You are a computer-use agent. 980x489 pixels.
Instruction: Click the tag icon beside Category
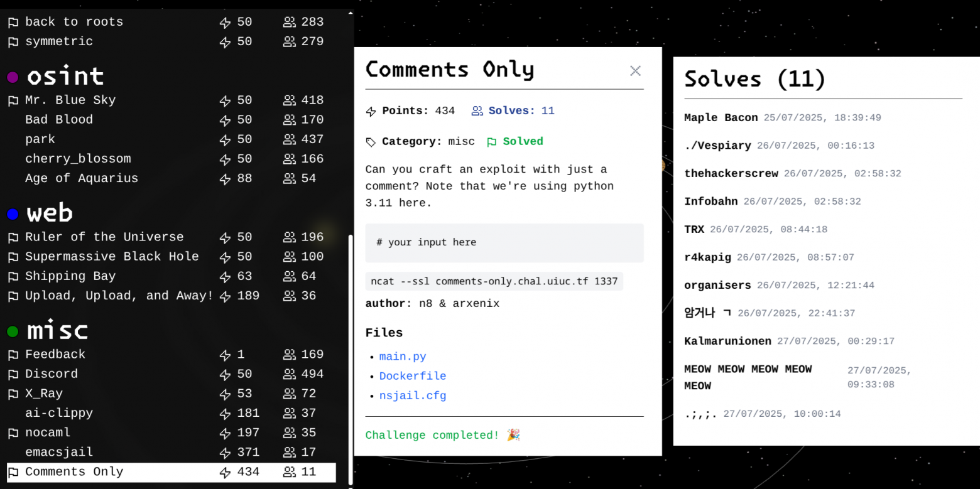[371, 142]
